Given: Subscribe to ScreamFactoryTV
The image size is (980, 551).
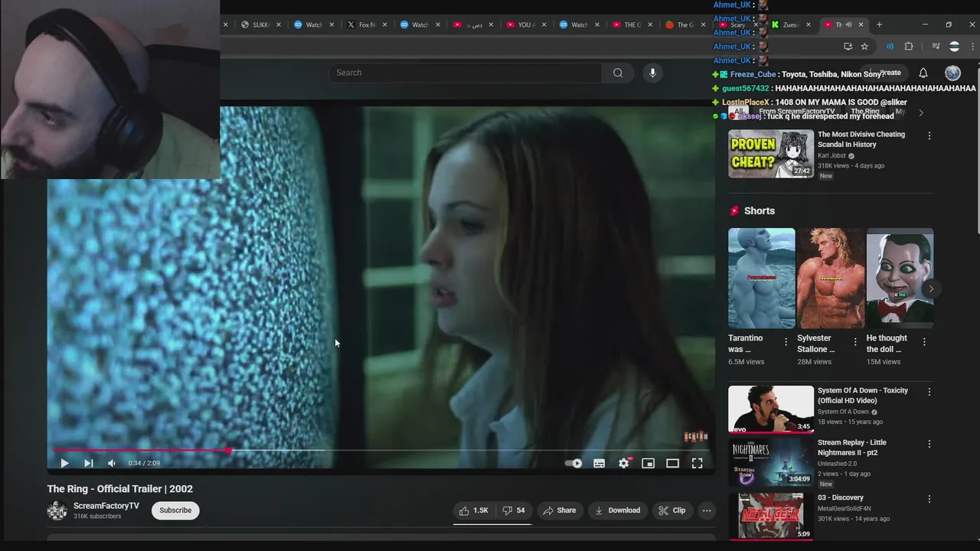Looking at the screenshot, I should [x=175, y=510].
